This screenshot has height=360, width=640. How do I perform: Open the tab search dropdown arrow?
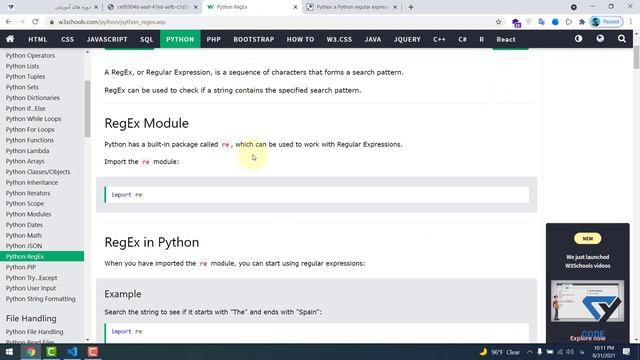point(11,7)
